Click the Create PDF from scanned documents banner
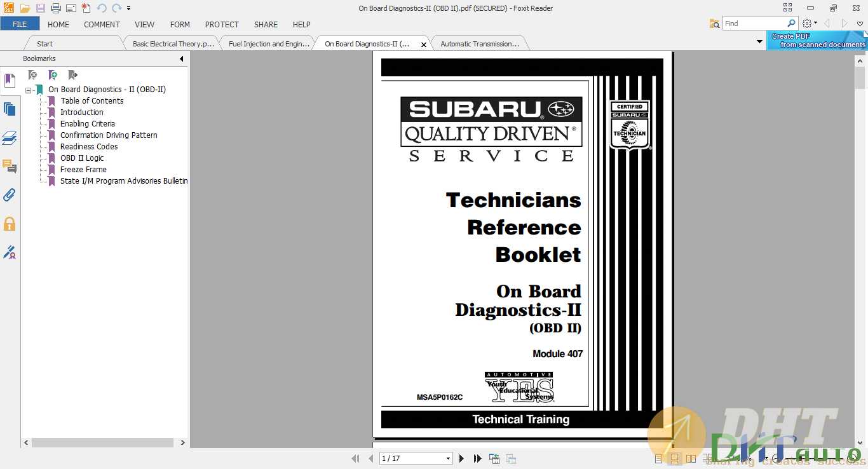 click(x=817, y=41)
